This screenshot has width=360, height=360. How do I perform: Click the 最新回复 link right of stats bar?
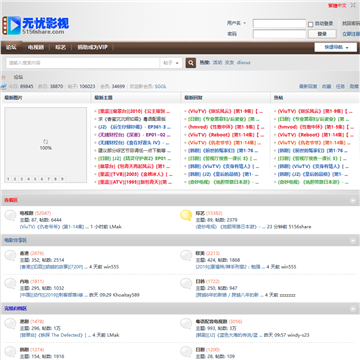(308, 87)
